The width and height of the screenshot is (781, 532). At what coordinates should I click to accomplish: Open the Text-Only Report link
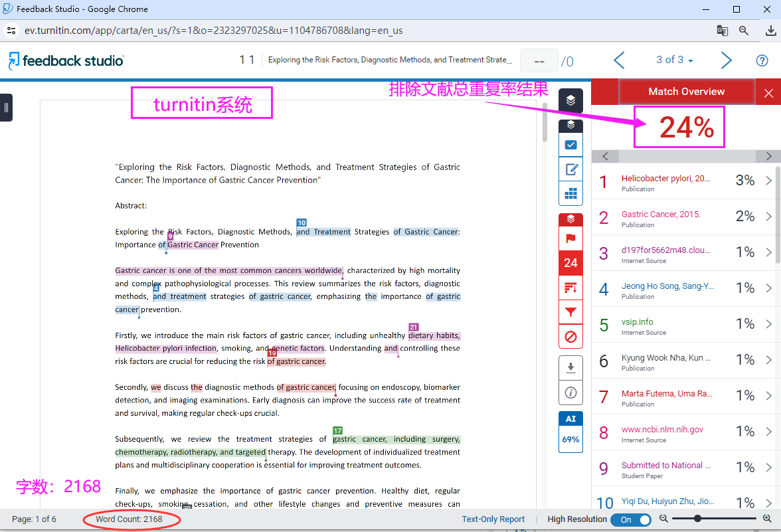493,519
